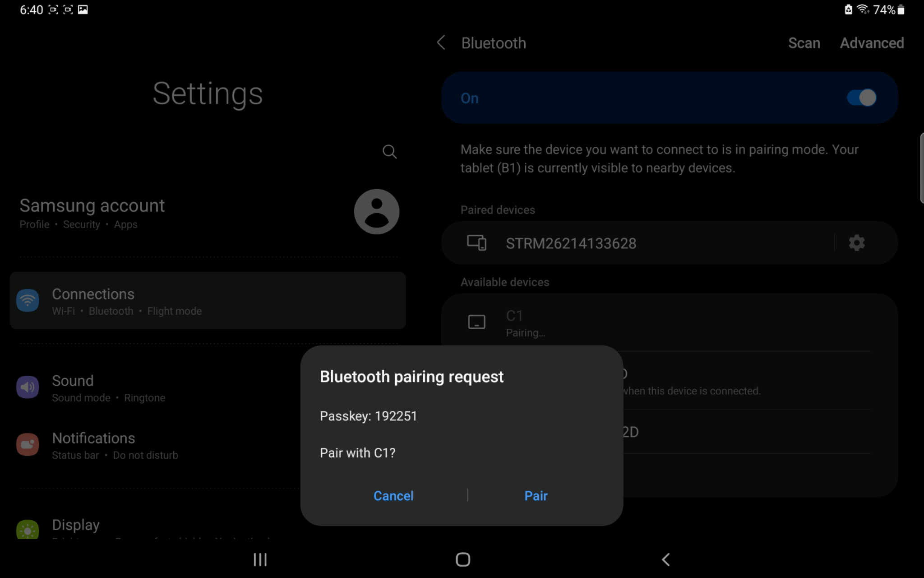Screen dimensions: 924x578
Task: Open the Connections settings category
Action: (208, 301)
